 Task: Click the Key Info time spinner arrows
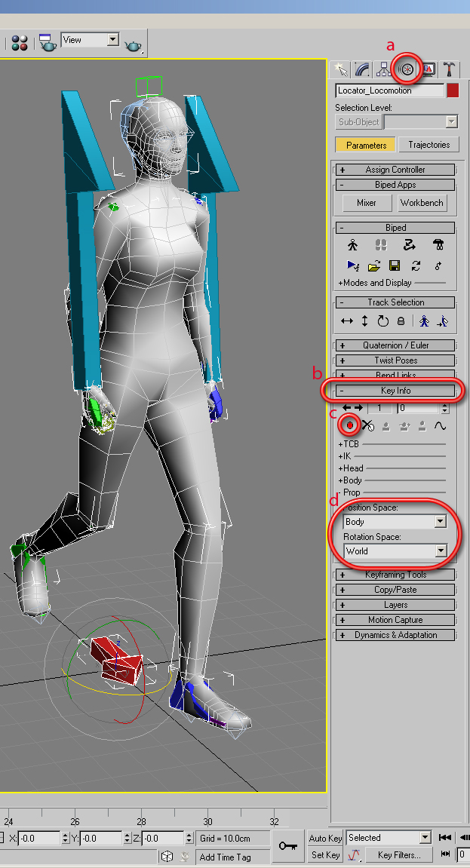[x=445, y=409]
